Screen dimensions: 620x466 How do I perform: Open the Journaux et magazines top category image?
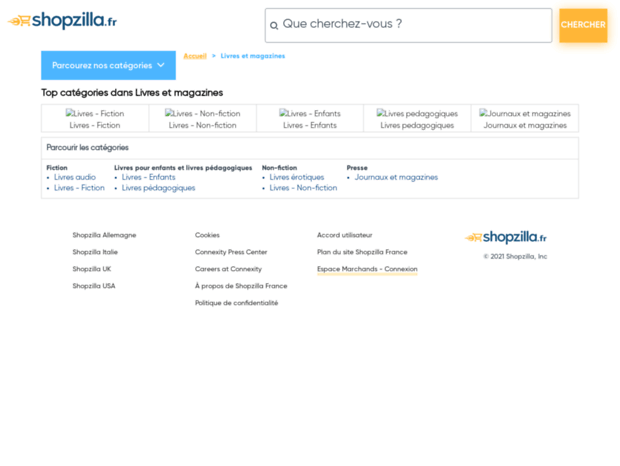[525, 113]
